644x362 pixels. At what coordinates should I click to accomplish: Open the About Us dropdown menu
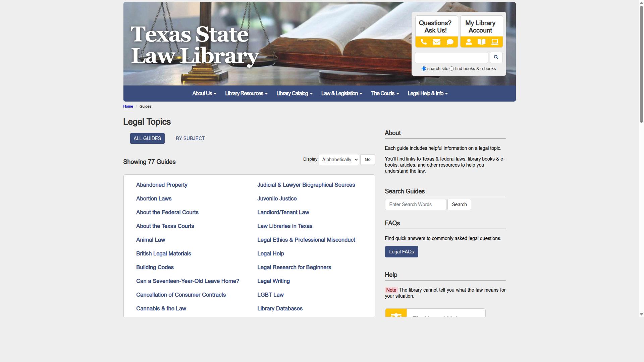tap(204, 94)
